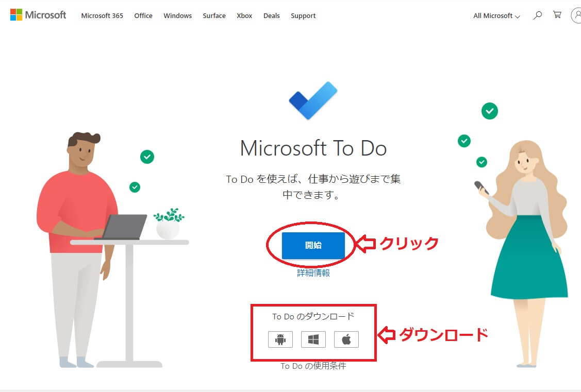This screenshot has width=581, height=392.
Task: Click the account profile icon
Action: [576, 15]
